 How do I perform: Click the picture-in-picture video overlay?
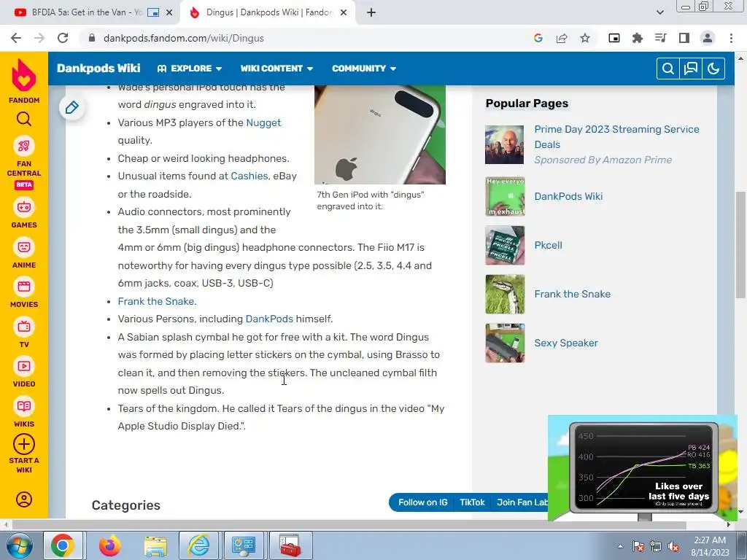642,467
